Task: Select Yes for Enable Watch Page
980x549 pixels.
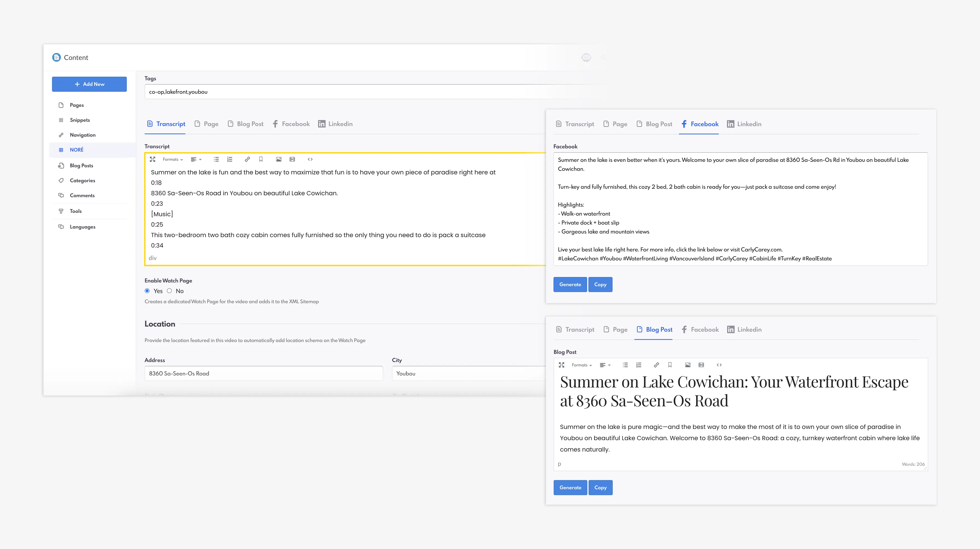Action: pyautogui.click(x=147, y=291)
